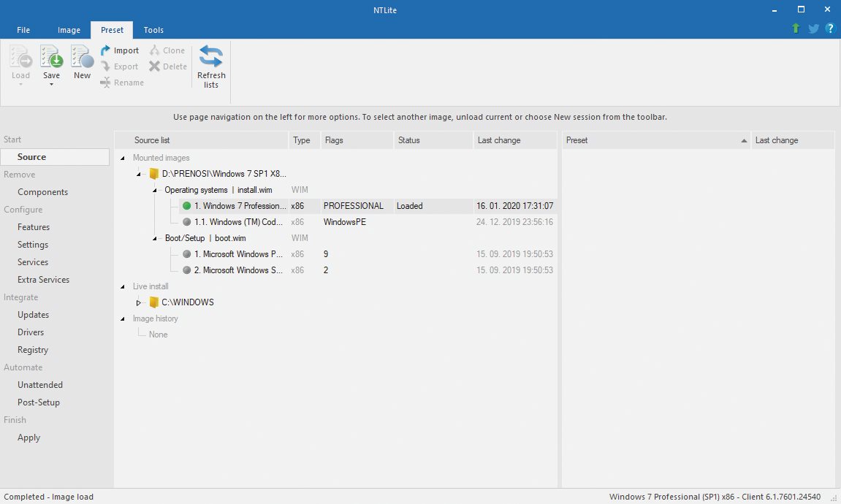Click the Load preset icon
841x504 pixels.
(21, 57)
